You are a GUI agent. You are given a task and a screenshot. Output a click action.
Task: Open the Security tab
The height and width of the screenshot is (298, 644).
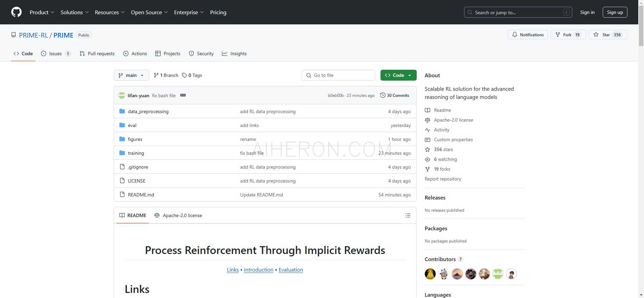(x=201, y=54)
